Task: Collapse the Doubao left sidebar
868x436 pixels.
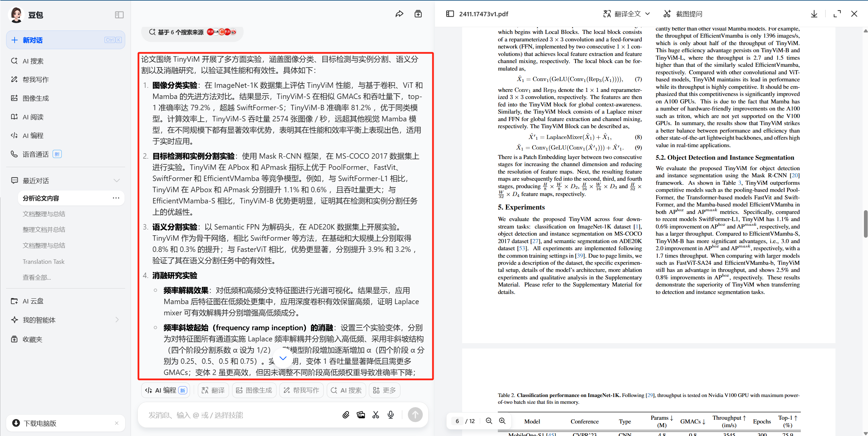Action: click(119, 15)
